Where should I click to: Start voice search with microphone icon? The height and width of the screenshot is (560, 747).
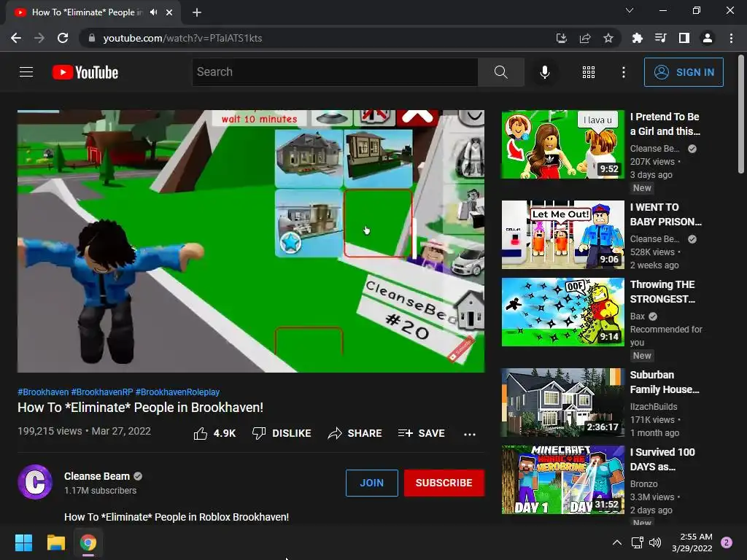tap(544, 72)
